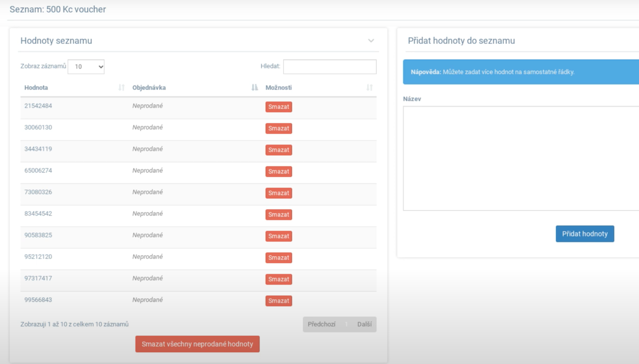The width and height of the screenshot is (639, 364).
Task: Click the 99566843 entry
Action: (x=38, y=300)
